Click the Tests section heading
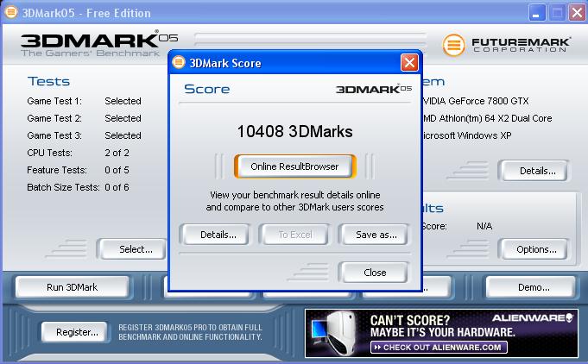This screenshot has height=364, width=588. point(48,81)
